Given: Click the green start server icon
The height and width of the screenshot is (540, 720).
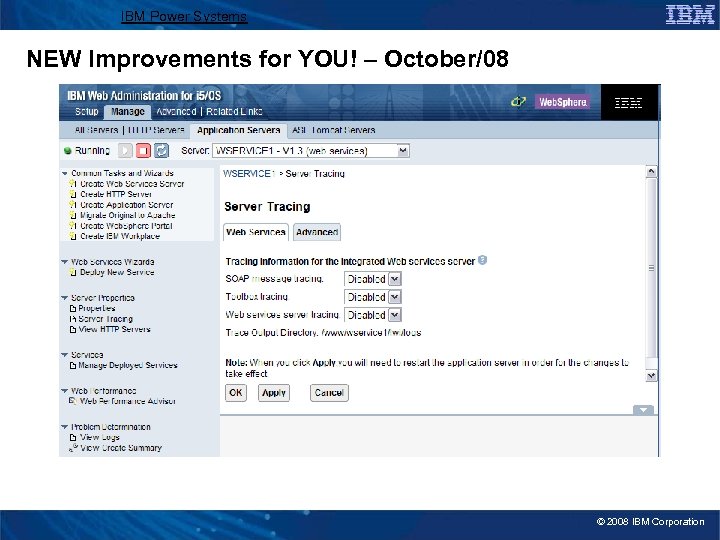Looking at the screenshot, I should [125, 151].
